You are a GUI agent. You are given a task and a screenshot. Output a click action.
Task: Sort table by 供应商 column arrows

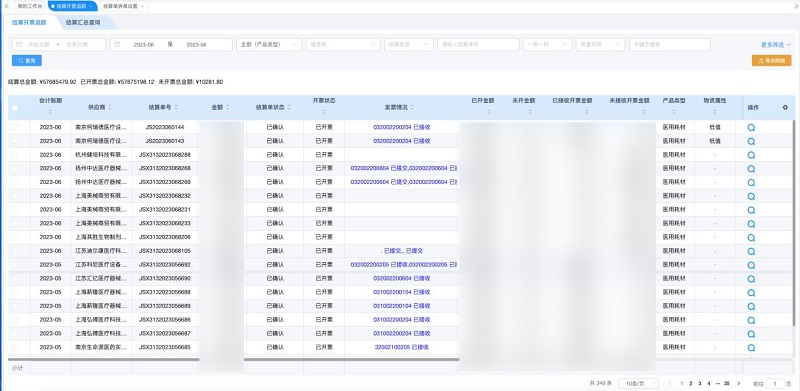(x=110, y=108)
